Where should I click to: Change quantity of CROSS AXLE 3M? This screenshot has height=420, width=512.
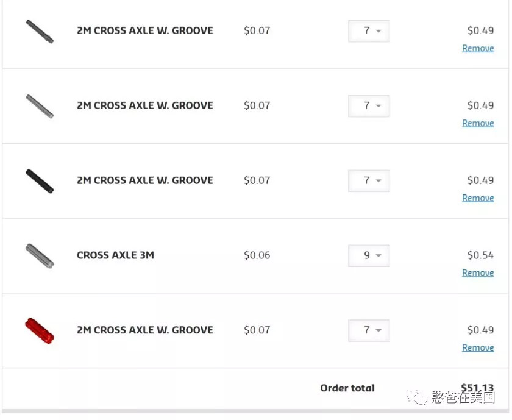pos(369,256)
